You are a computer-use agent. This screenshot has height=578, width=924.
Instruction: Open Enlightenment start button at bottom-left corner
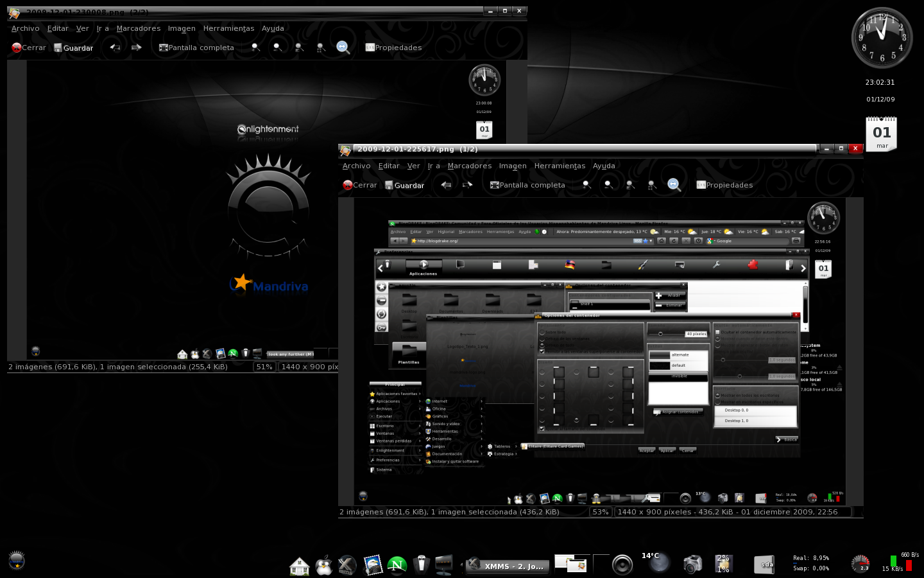(x=17, y=560)
